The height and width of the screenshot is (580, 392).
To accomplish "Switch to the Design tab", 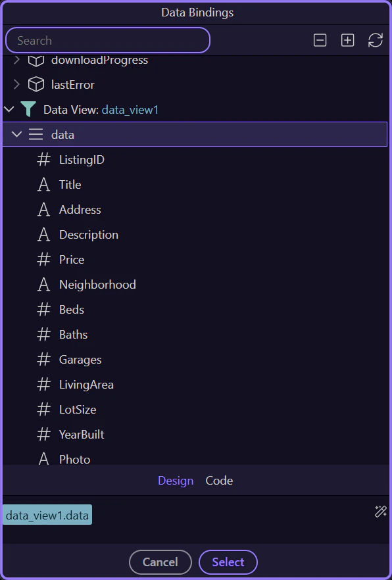I will [176, 481].
